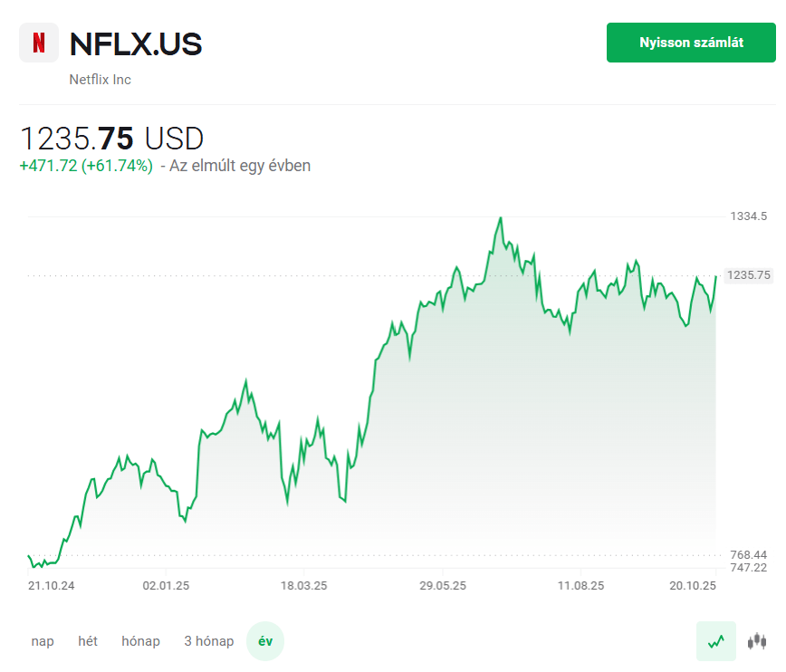Click the 1235.75 price label on axis

click(x=749, y=275)
